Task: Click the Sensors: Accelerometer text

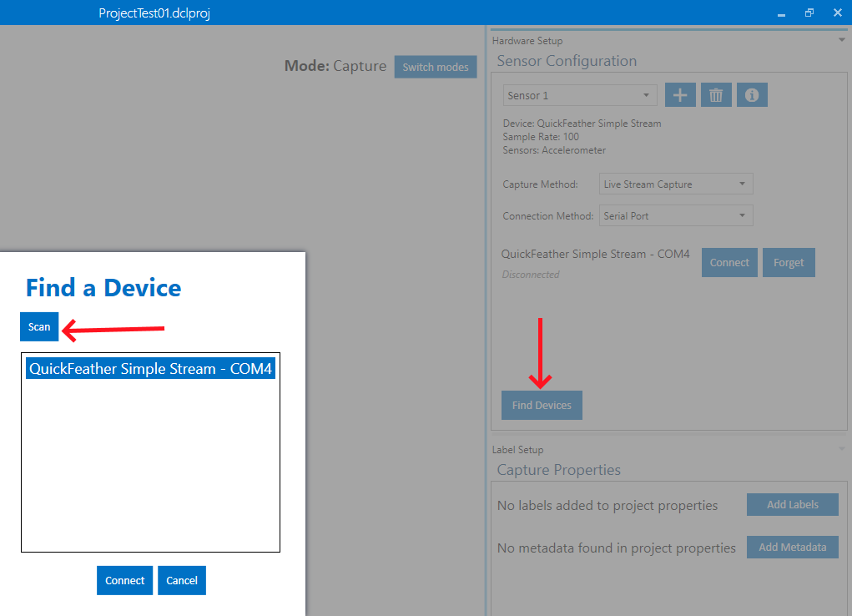Action: (x=554, y=150)
